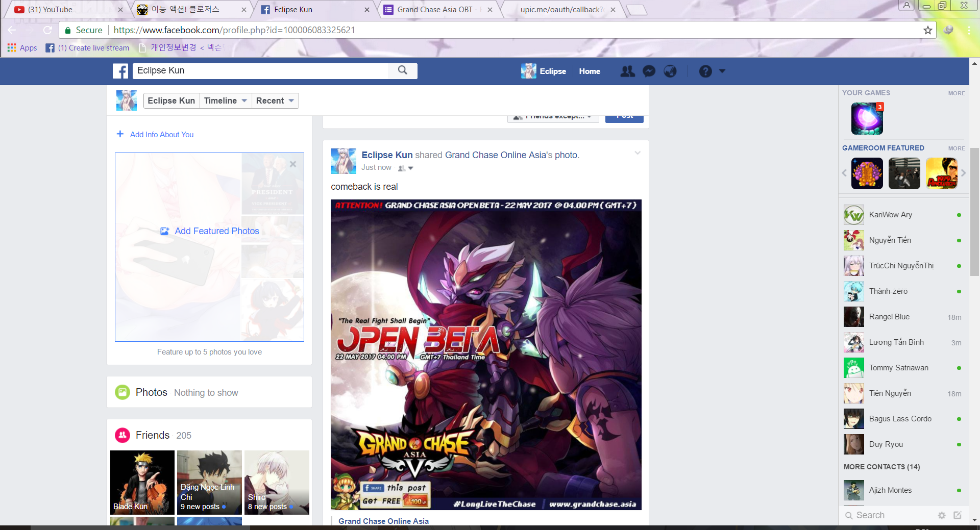Open the Create live stream bookmark

pyautogui.click(x=88, y=48)
